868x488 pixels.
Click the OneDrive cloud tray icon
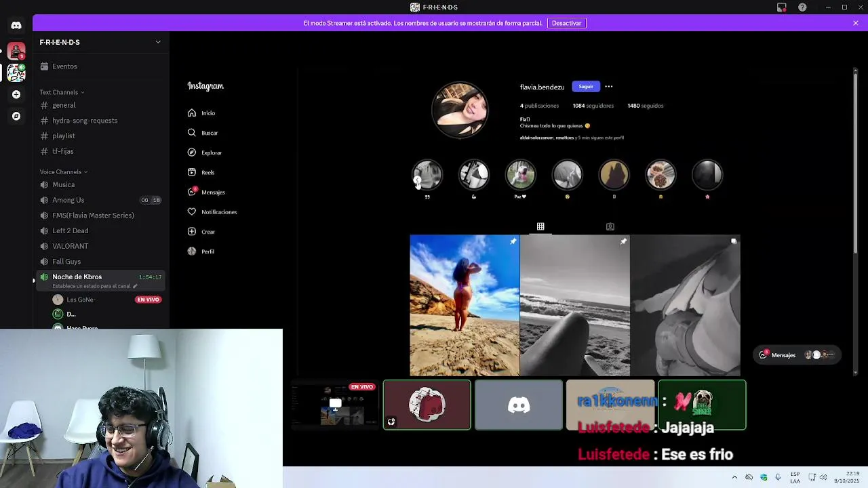pyautogui.click(x=749, y=477)
